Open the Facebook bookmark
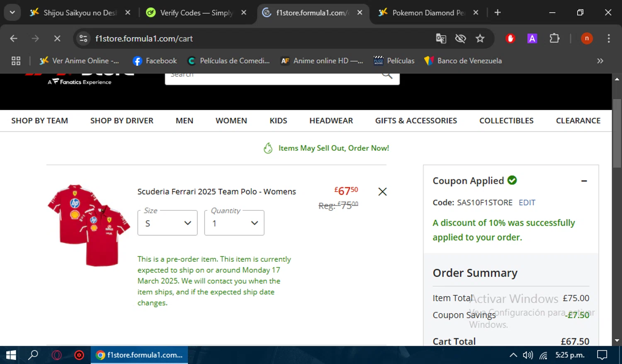Viewport: 622px width, 364px height. tap(155, 61)
